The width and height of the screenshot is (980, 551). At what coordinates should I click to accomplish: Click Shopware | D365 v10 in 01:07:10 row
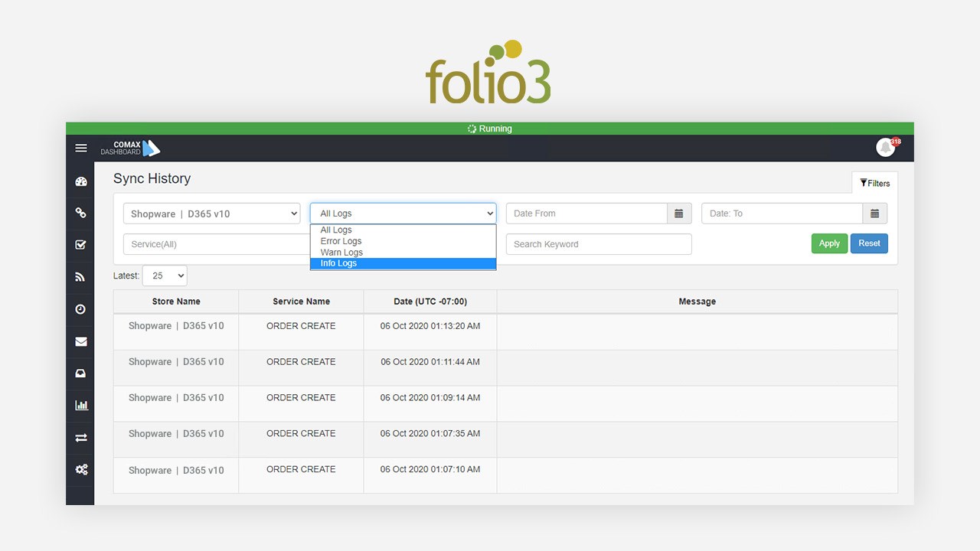click(176, 470)
